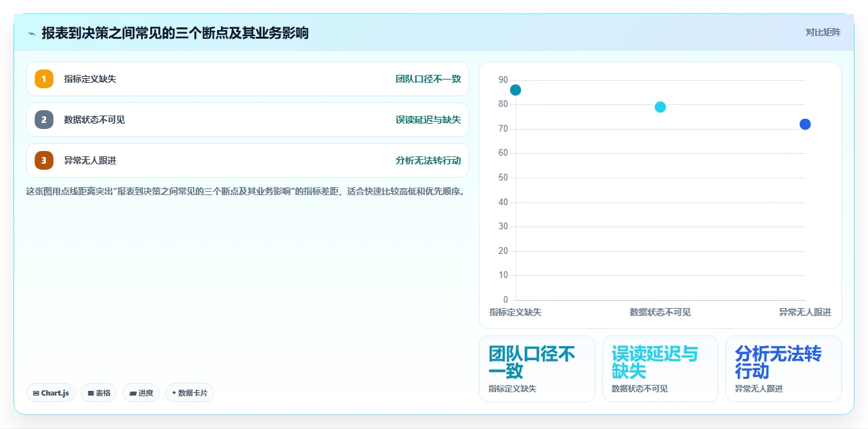Click the 误读延迟与缺失 label in row two
This screenshot has height=429, width=868.
[x=428, y=120]
